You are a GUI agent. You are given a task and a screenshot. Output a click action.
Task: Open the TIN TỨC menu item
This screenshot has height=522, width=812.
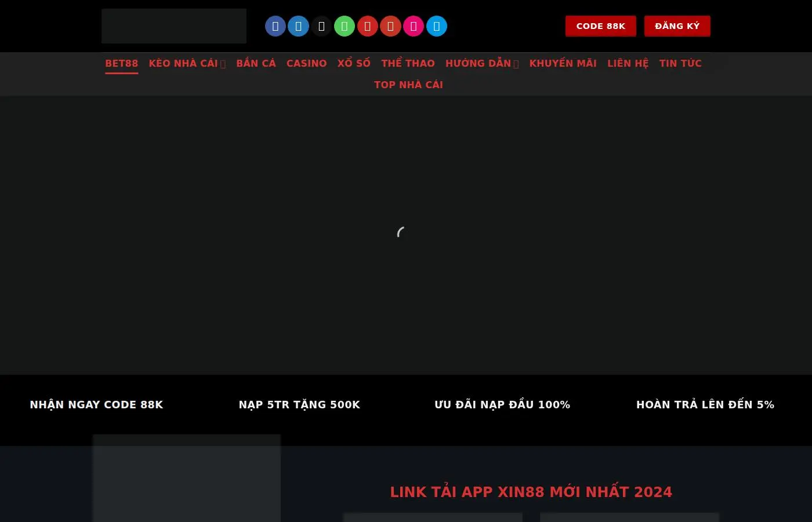tap(680, 63)
